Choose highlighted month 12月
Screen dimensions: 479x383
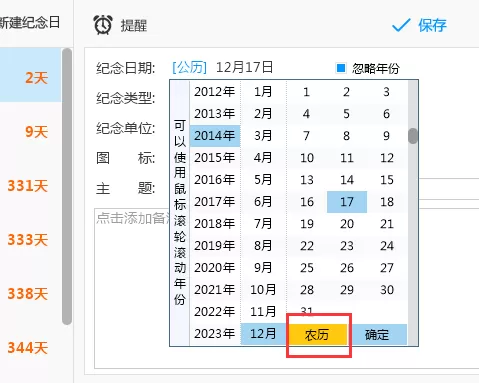click(x=263, y=334)
